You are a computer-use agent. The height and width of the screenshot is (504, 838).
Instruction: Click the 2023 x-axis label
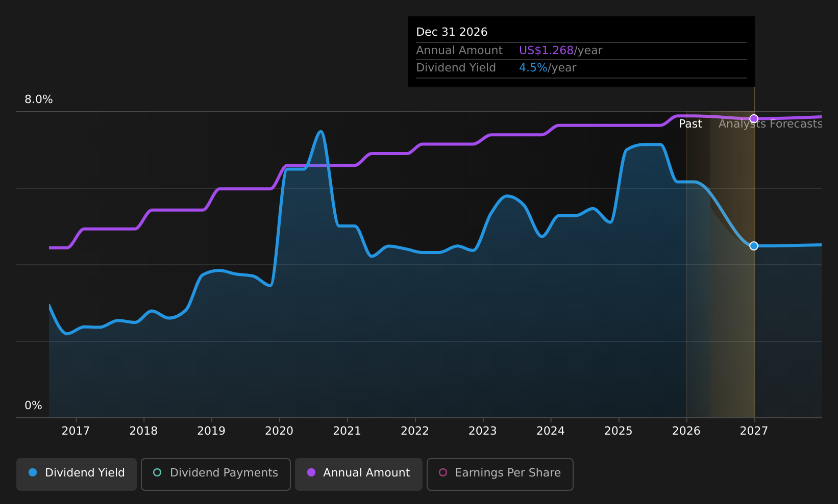[483, 431]
